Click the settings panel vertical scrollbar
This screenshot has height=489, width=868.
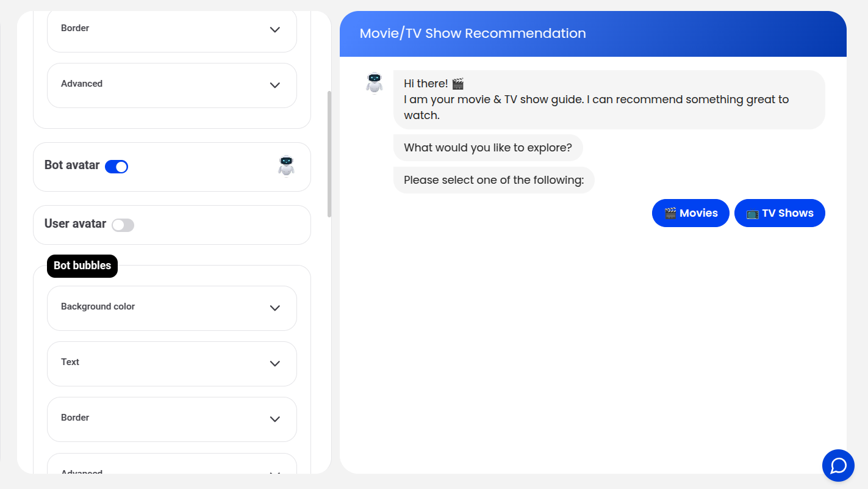(329, 154)
